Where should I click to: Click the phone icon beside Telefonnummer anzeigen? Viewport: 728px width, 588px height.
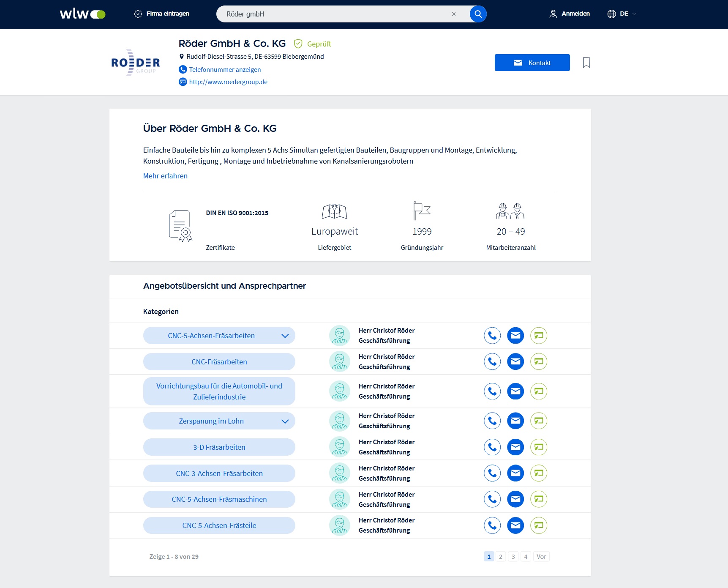click(183, 69)
